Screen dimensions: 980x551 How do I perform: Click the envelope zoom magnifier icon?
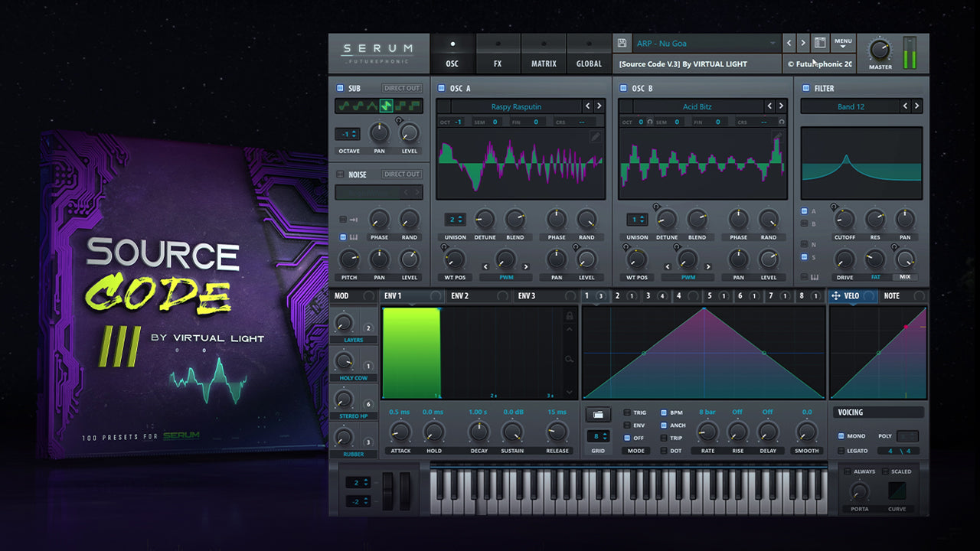569,359
